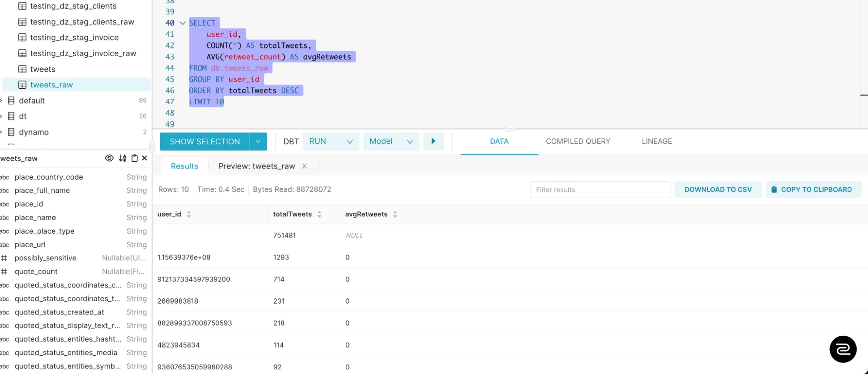Copy tweets_raw schema with clipboard icon
The height and width of the screenshot is (374, 868).
point(135,158)
